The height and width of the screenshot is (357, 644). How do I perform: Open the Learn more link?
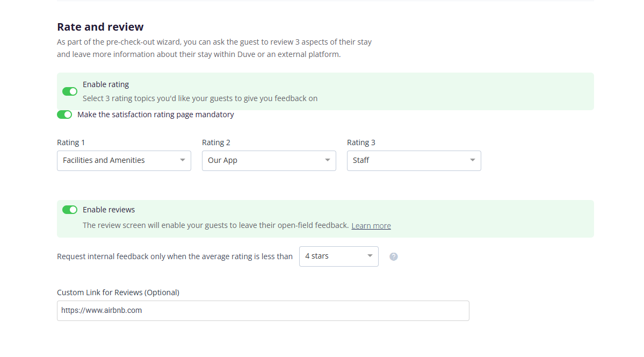tap(371, 226)
